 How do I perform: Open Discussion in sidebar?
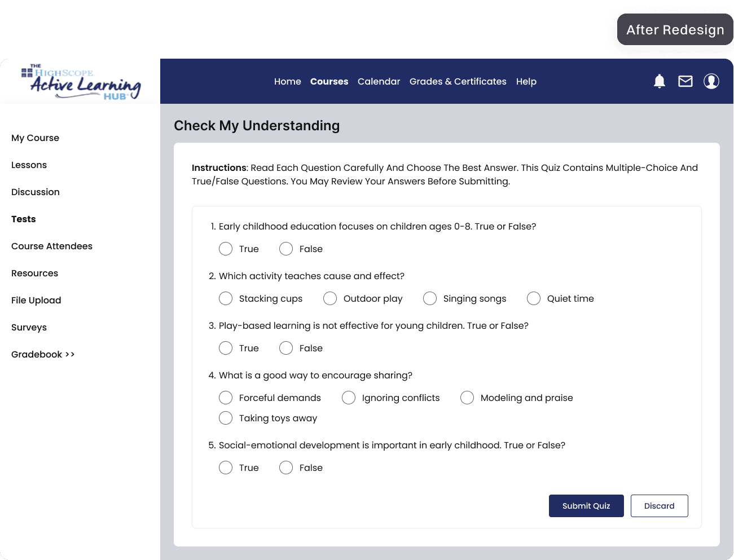click(36, 192)
